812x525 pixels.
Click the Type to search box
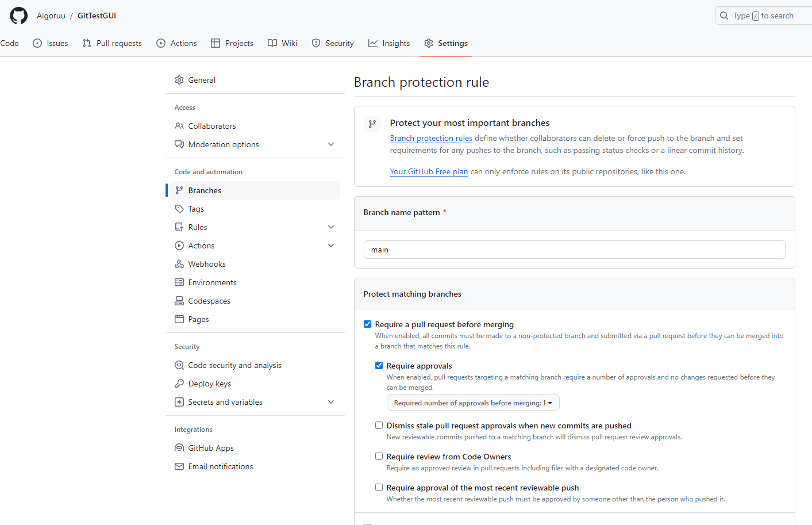pos(764,16)
